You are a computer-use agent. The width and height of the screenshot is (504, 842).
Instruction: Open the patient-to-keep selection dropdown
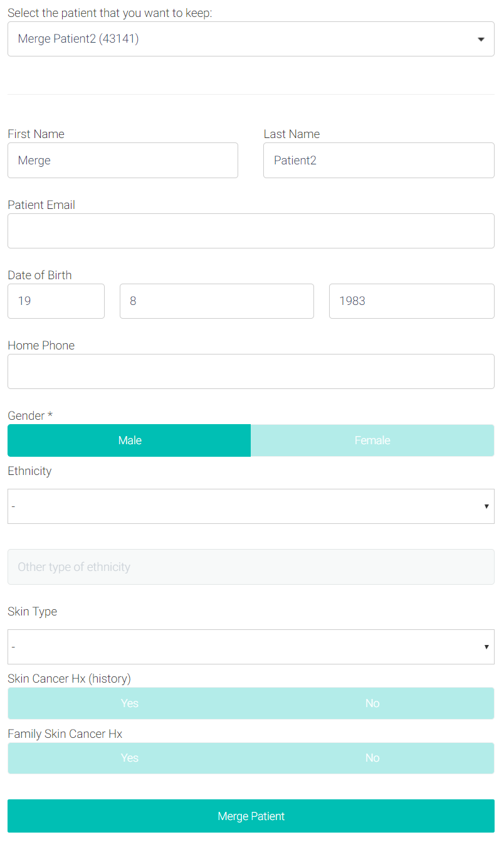coord(244,39)
